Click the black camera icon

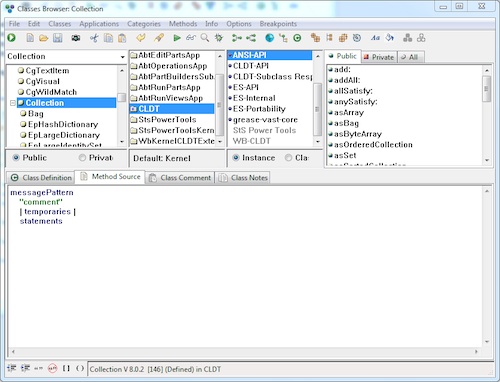[x=76, y=38]
